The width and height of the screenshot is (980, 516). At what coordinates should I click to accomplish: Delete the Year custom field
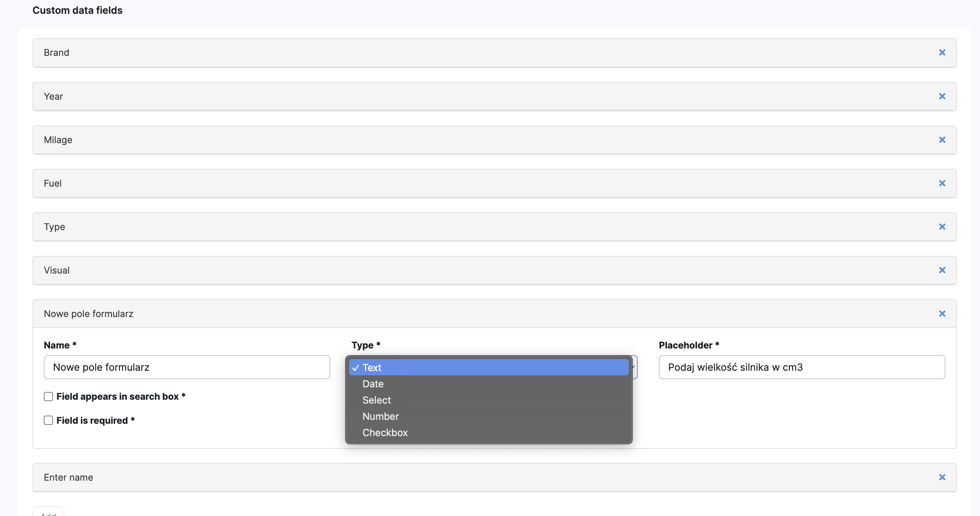942,96
